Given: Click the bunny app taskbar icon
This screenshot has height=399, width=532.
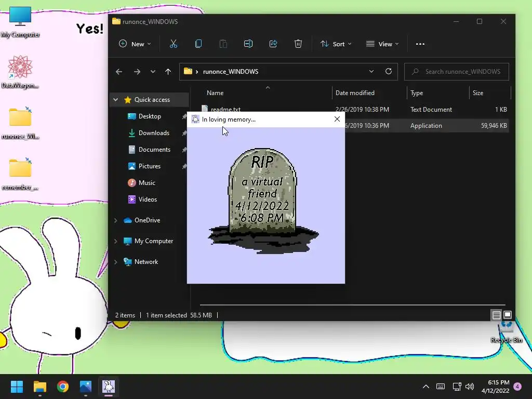Looking at the screenshot, I should [109, 387].
